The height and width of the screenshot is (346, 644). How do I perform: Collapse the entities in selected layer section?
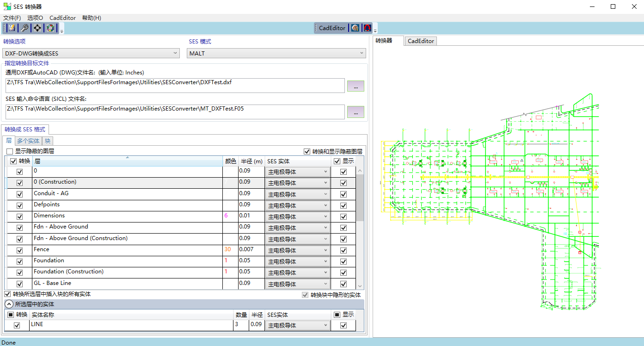tap(9, 304)
